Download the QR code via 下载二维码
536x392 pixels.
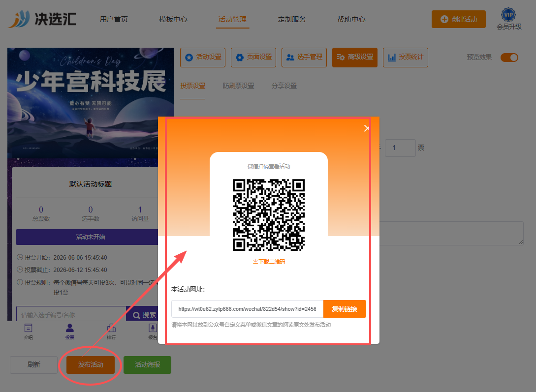[x=269, y=262]
